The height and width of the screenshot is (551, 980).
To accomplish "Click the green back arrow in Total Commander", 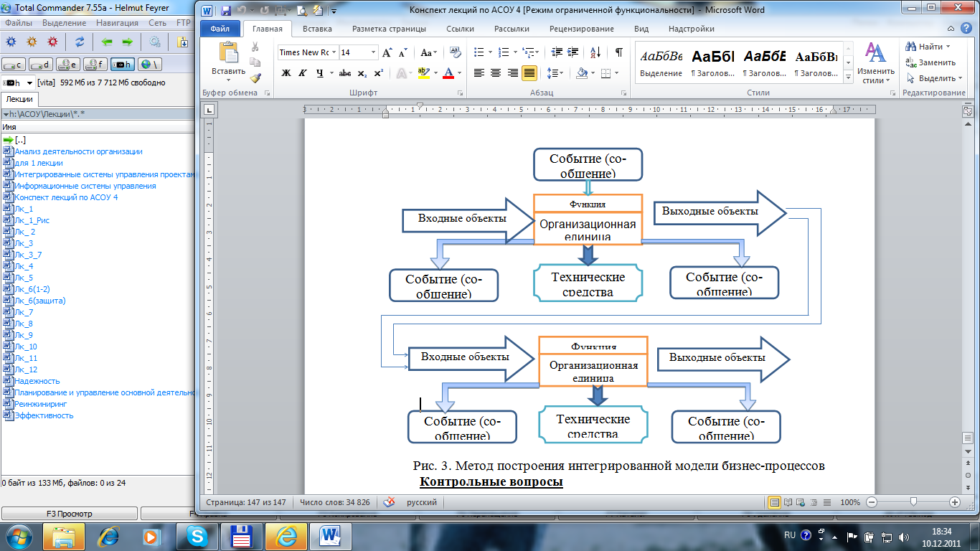I will [107, 42].
